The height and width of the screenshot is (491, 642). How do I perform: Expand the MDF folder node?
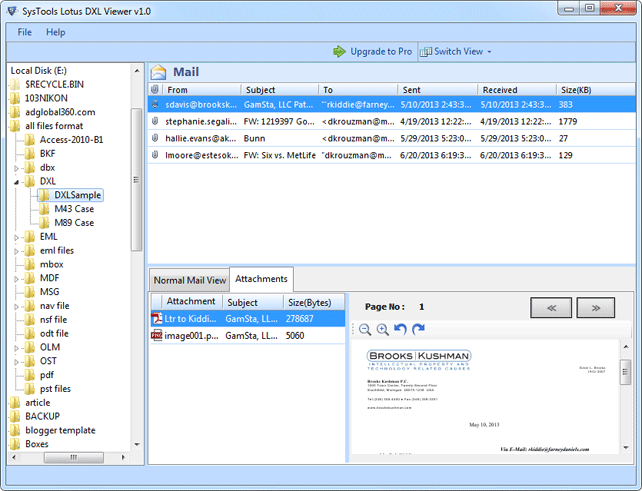click(x=16, y=279)
